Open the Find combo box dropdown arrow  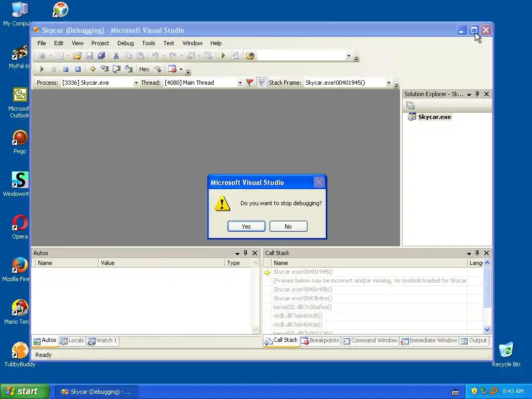[349, 56]
